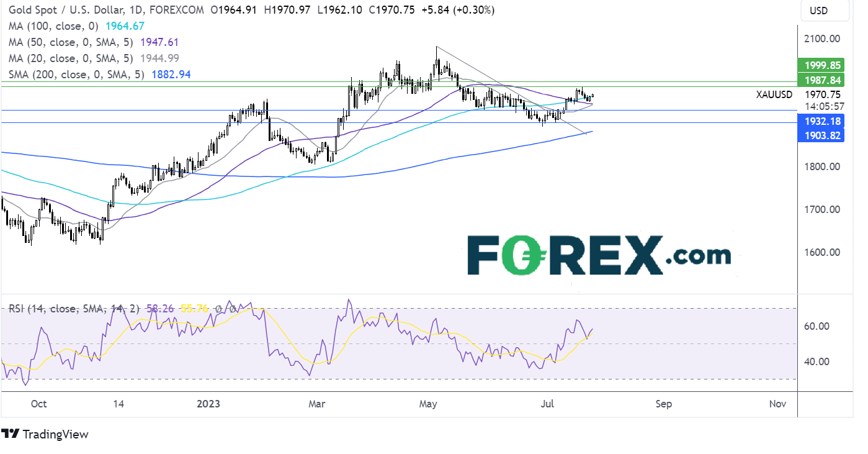Viewport: 868px width, 454px height.
Task: Click the RSI 60.00 axis label
Action: (x=817, y=326)
